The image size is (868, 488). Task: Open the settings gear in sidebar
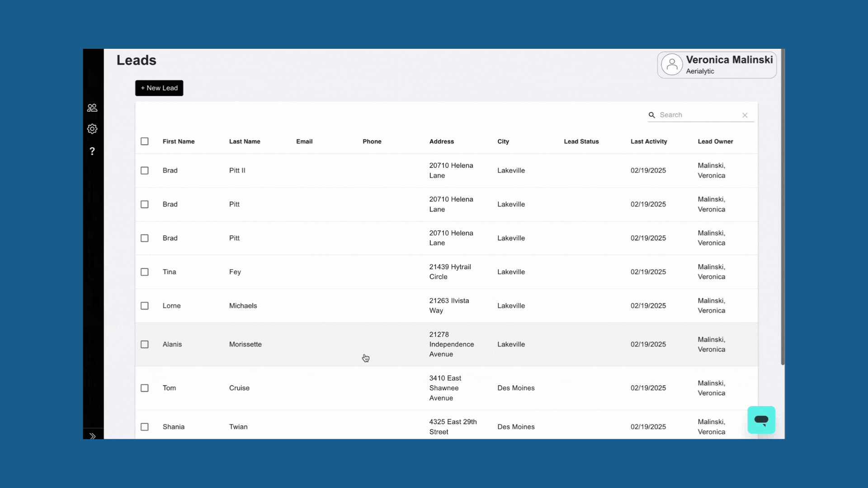(x=92, y=129)
